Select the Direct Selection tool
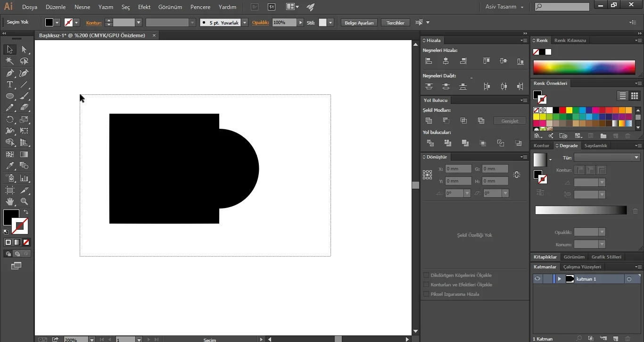 [24, 50]
